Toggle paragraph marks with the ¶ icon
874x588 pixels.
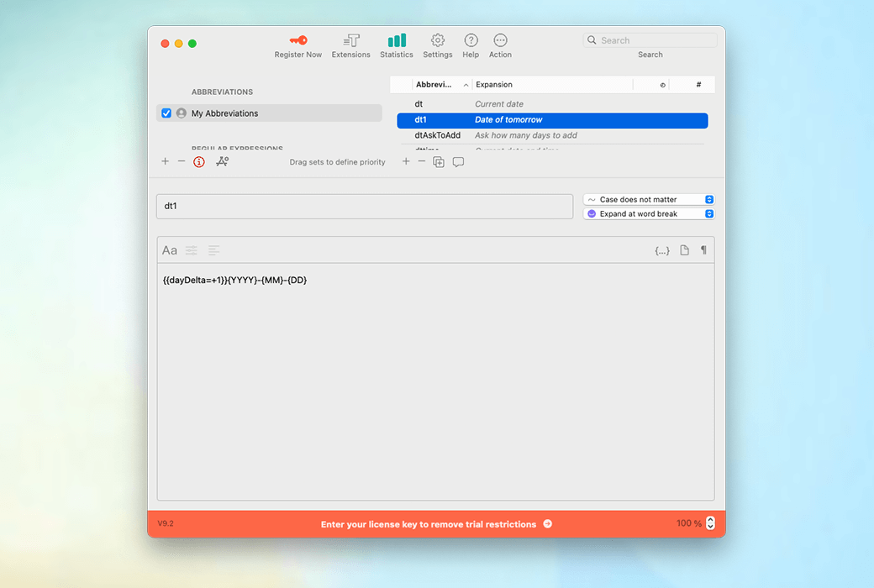click(703, 249)
